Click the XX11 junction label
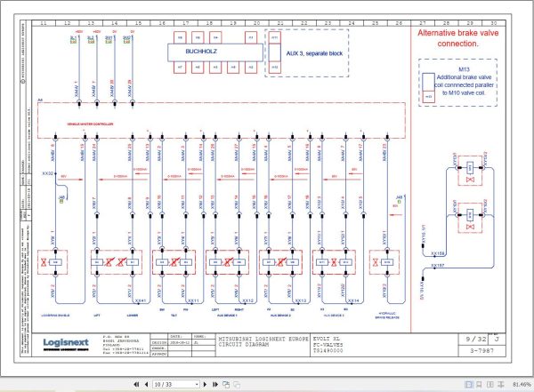The height and width of the screenshot is (392, 534). (x=193, y=300)
